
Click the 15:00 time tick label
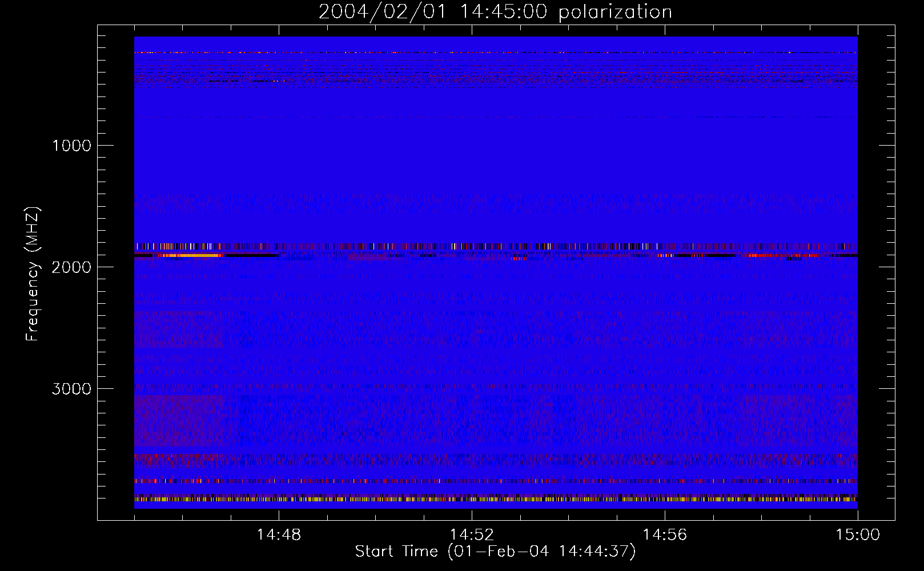pyautogui.click(x=858, y=534)
